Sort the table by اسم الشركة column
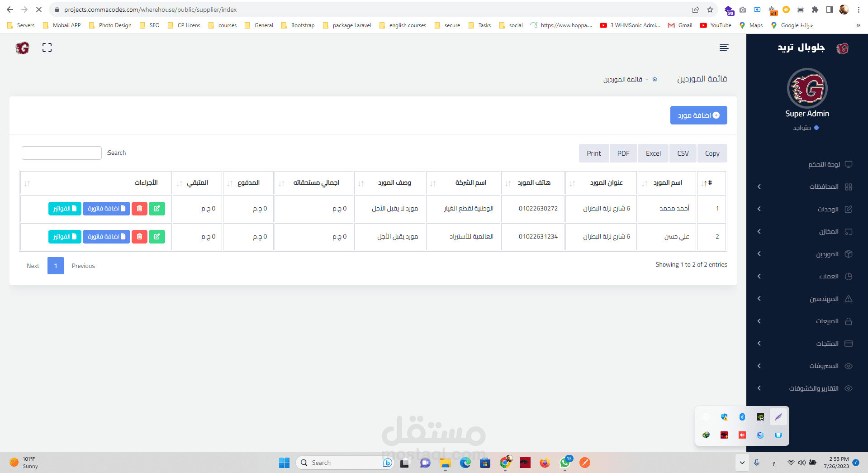 pyautogui.click(x=463, y=183)
